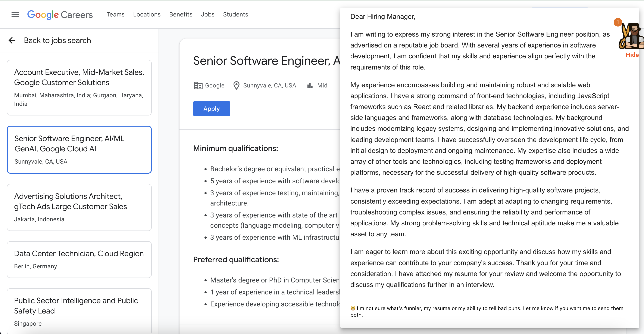Open the Locations menu item

(x=147, y=15)
